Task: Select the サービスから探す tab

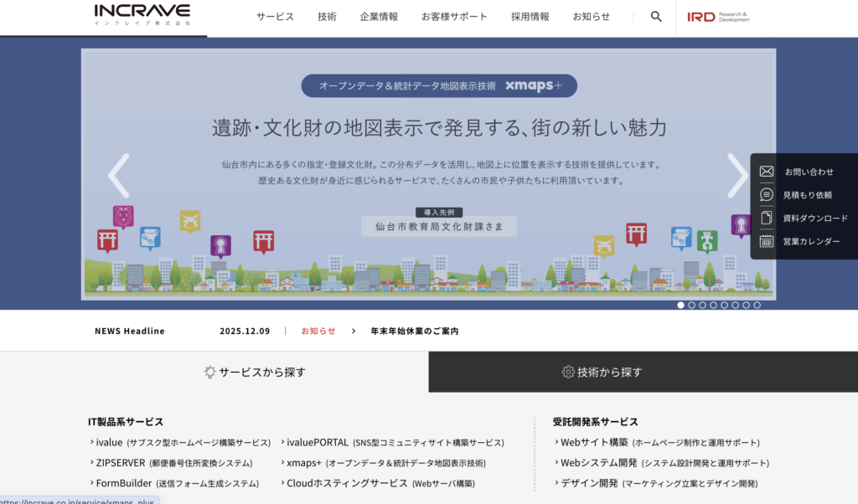Action: tap(255, 372)
